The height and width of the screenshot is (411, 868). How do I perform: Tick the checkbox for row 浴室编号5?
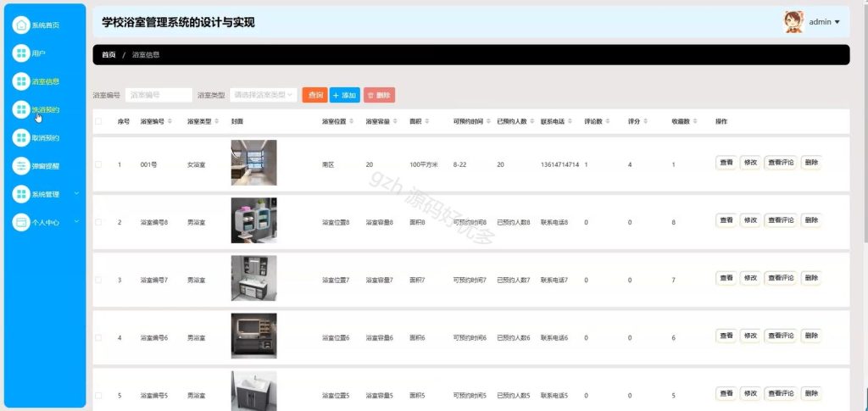[98, 396]
